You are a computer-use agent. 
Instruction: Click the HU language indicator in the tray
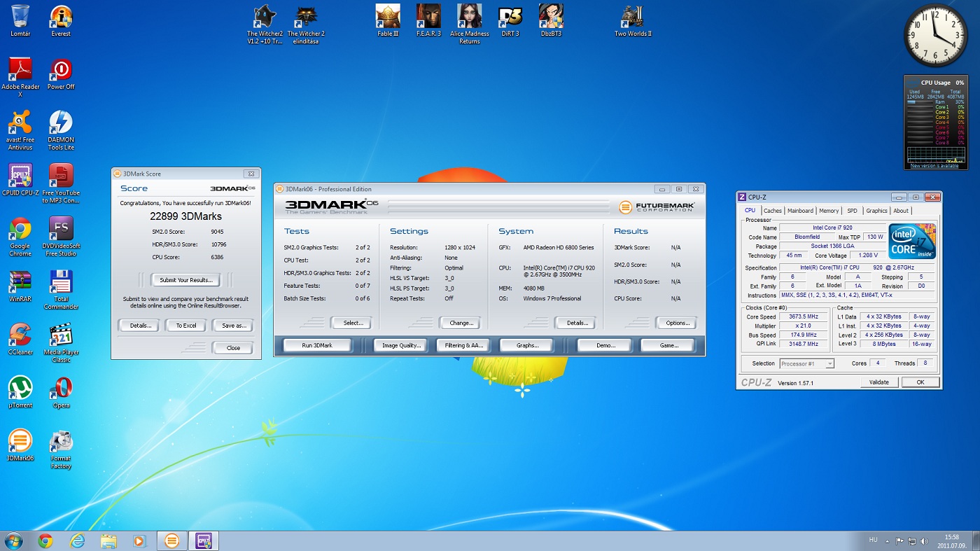(873, 540)
